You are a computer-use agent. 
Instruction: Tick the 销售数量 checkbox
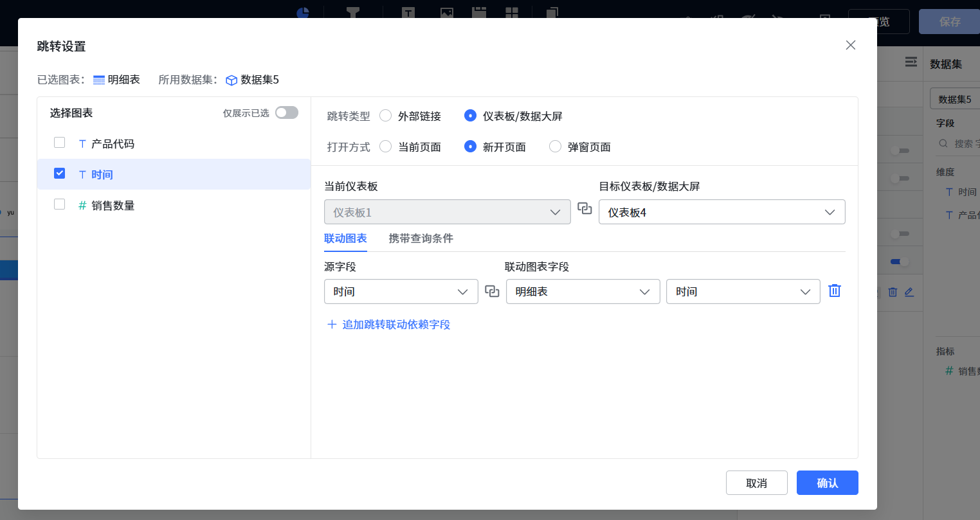60,204
